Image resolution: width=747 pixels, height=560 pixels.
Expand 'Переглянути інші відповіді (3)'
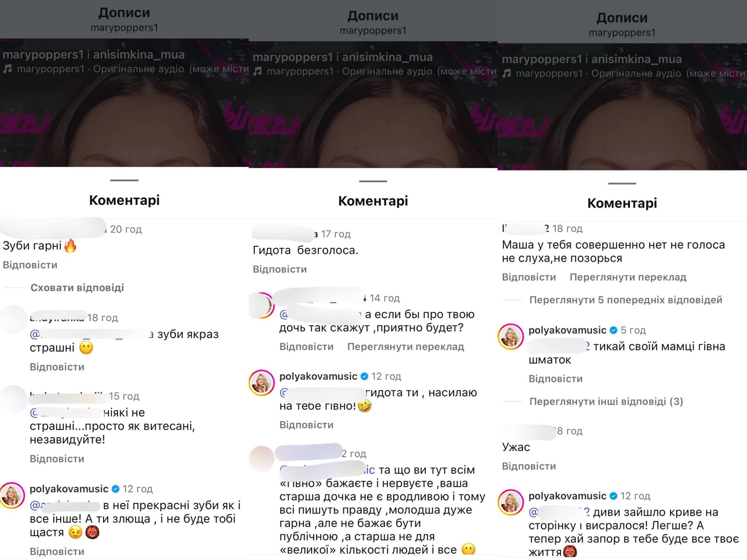point(606,402)
